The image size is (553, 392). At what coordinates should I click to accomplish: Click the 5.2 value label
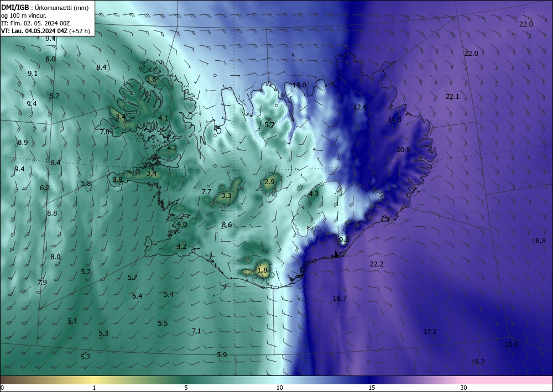tap(86, 271)
